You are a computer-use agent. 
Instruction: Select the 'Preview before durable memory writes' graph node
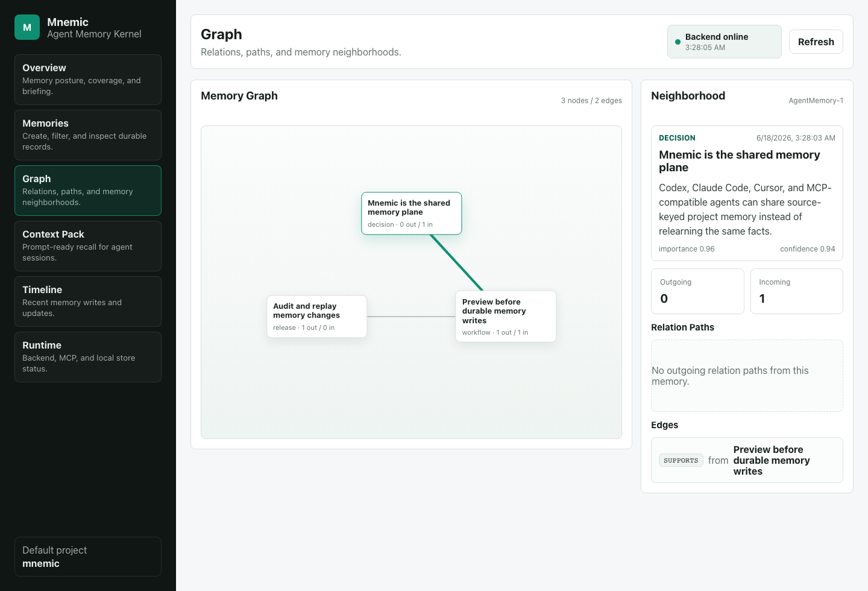[506, 317]
